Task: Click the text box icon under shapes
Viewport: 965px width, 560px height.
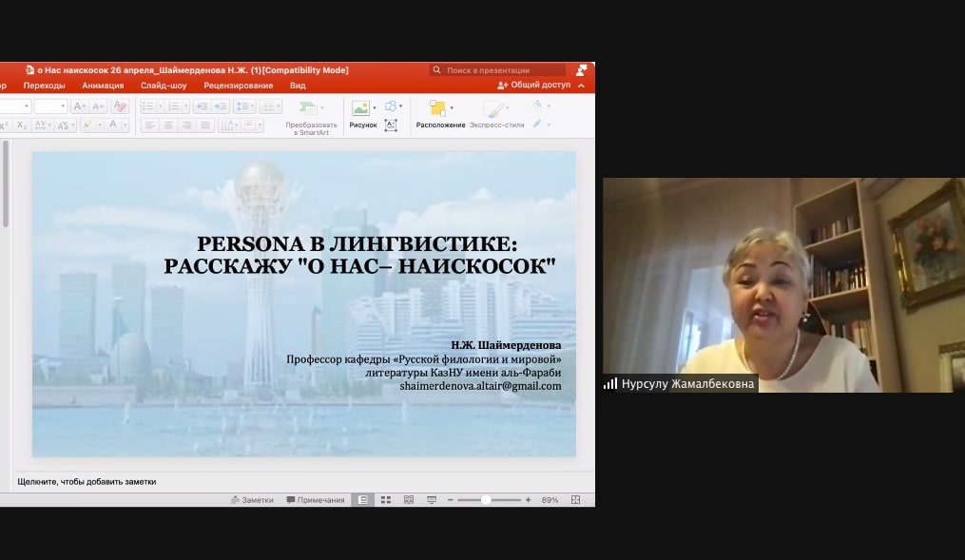Action: point(391,125)
